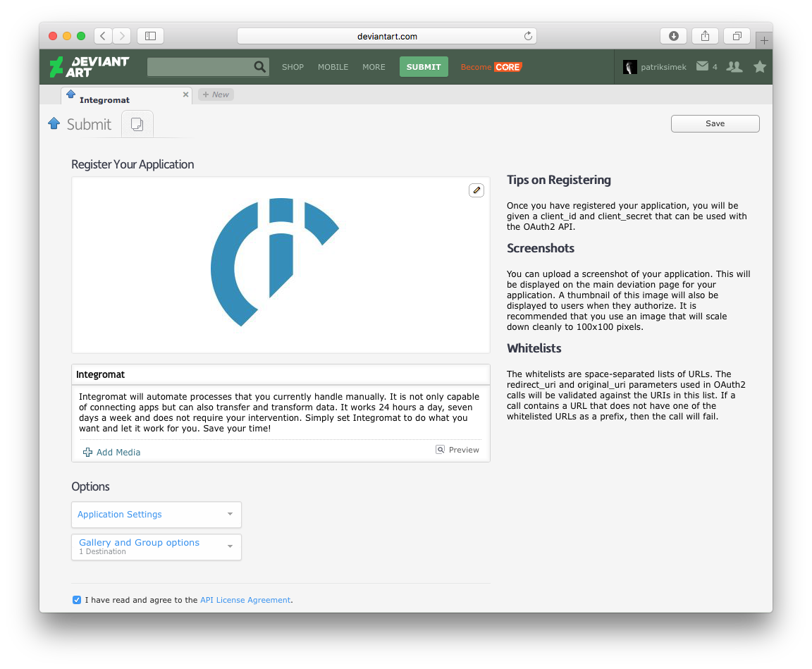This screenshot has width=812, height=669.
Task: Show Safari downloads
Action: [673, 36]
